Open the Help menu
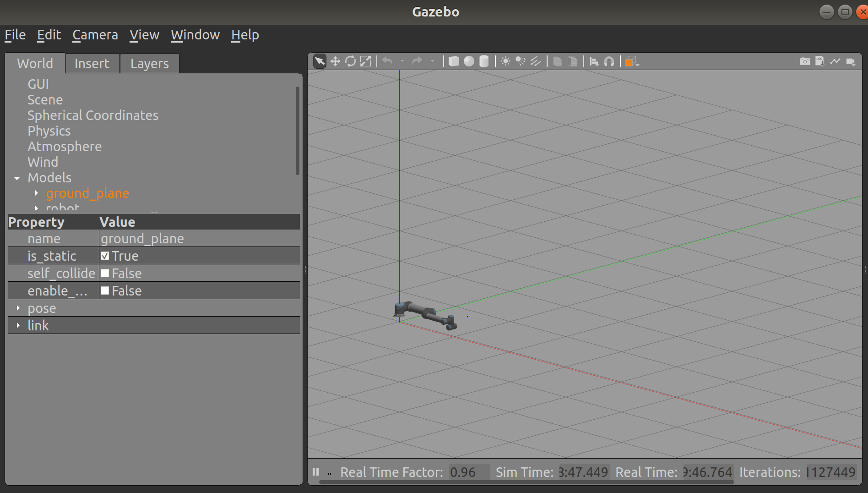Screen dimensions: 868x493 click(x=245, y=35)
